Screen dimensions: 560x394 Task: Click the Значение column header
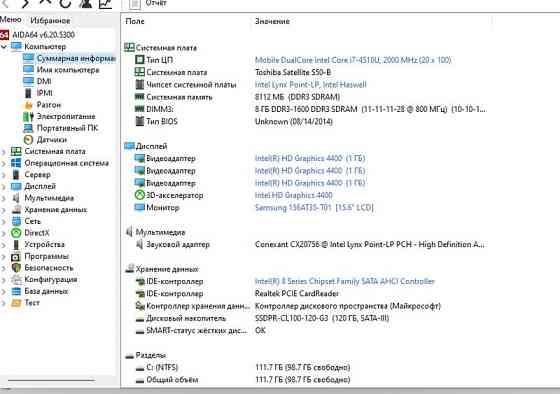click(x=272, y=21)
